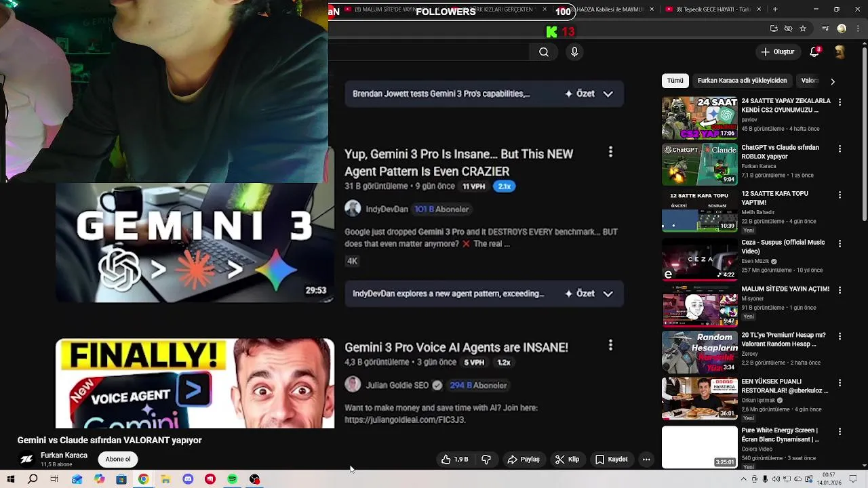
Task: Open Spotify from the taskbar
Action: pos(232,479)
